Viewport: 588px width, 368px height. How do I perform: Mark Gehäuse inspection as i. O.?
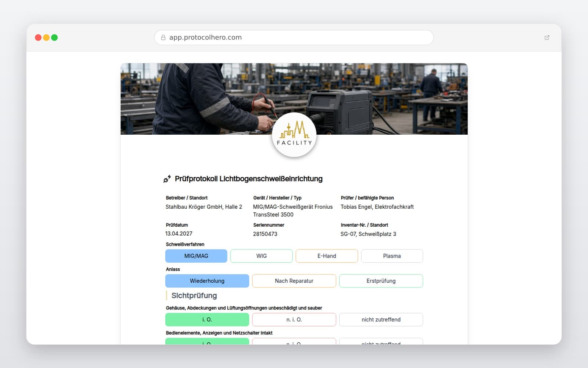click(207, 319)
